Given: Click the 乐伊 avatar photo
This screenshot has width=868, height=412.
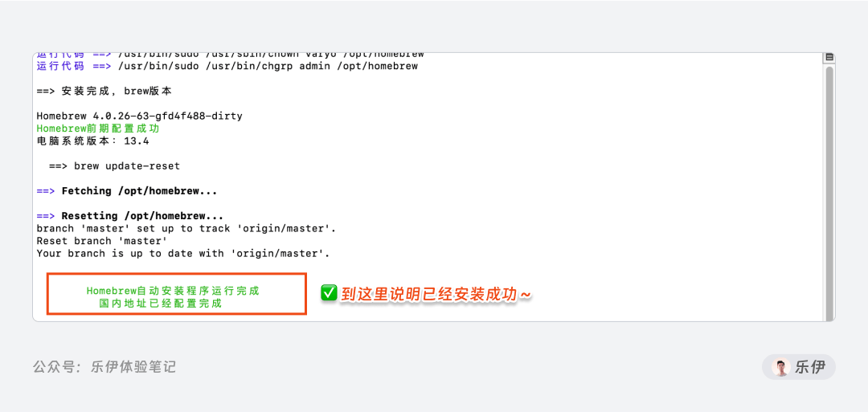Looking at the screenshot, I should (x=781, y=367).
